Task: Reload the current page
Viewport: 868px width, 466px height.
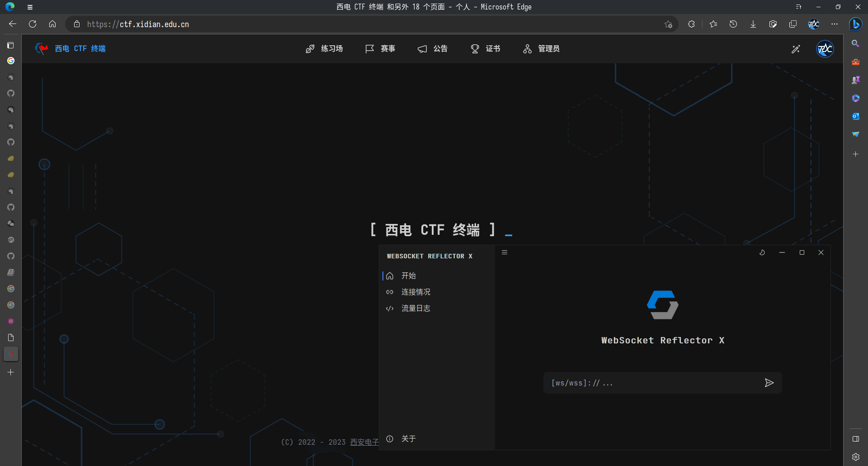Action: [x=33, y=24]
